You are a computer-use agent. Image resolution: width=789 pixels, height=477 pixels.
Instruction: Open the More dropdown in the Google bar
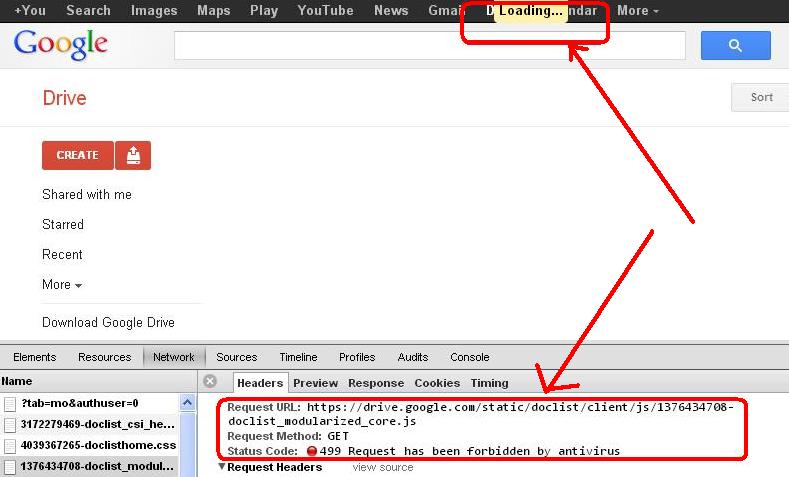(638, 11)
